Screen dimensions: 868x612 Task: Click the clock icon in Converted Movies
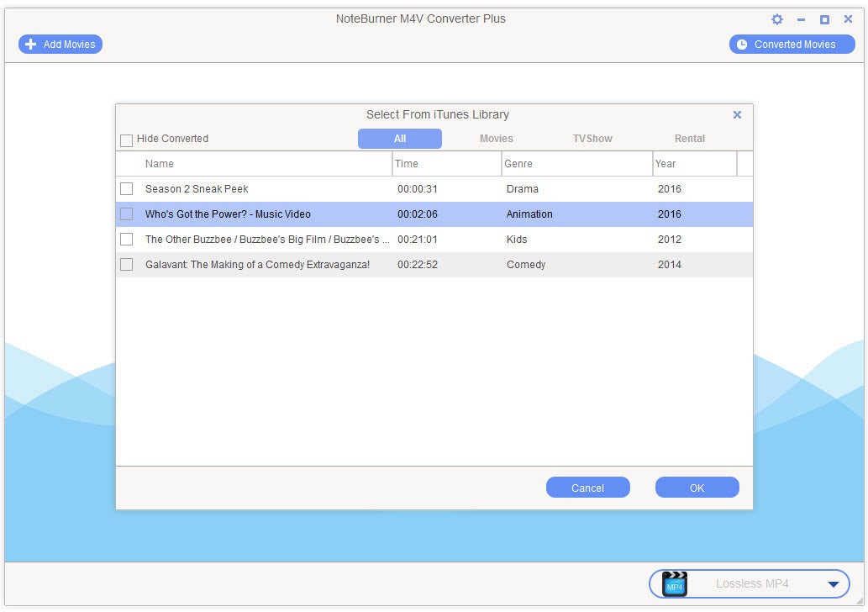(742, 45)
